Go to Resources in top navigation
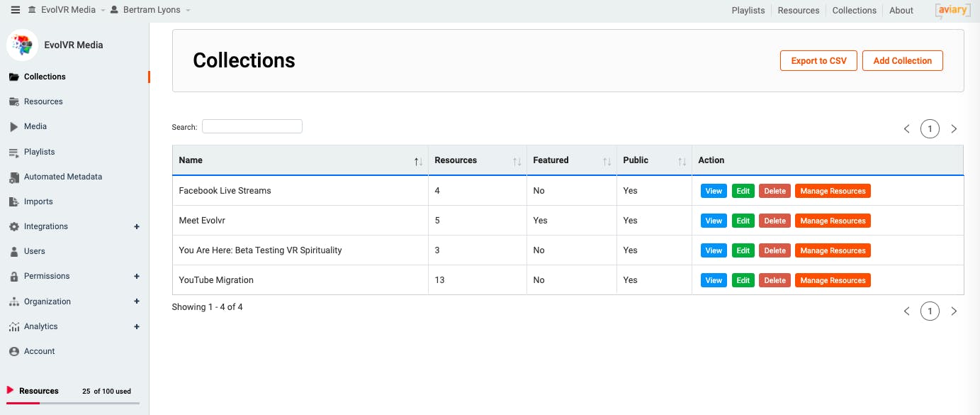The image size is (980, 415). (799, 11)
